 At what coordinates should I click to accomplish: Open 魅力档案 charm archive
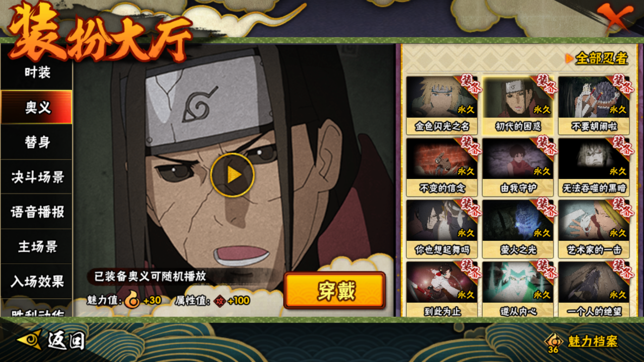[582, 342]
